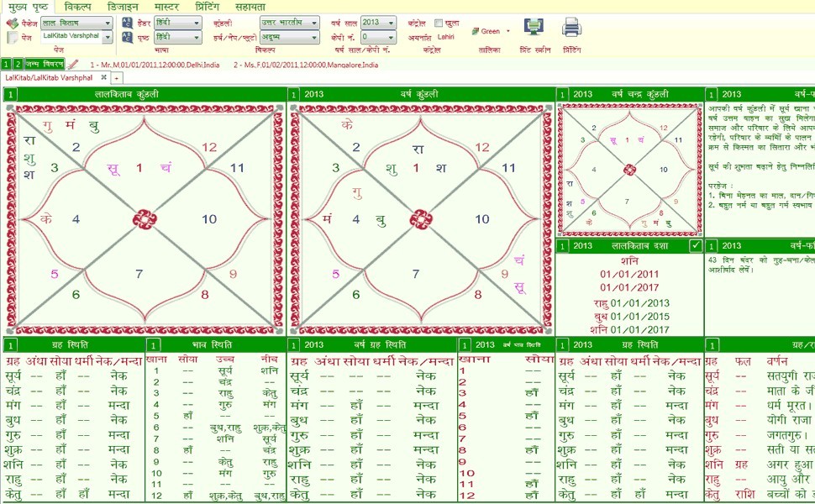Click दशा entry बुध 01/01/2015

631,317
